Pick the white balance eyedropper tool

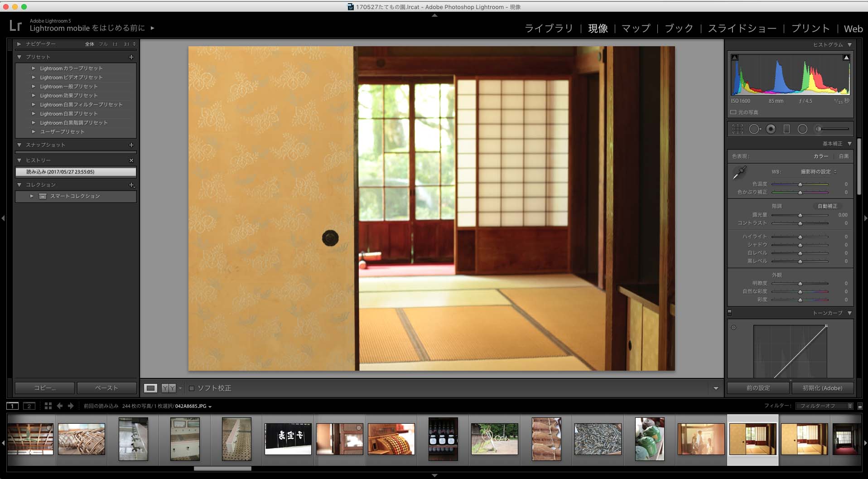coord(739,173)
